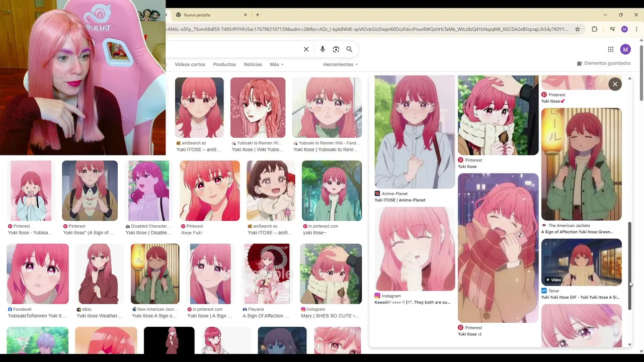644x362 pixels.
Task: Switch to the Productos tab
Action: [224, 64]
